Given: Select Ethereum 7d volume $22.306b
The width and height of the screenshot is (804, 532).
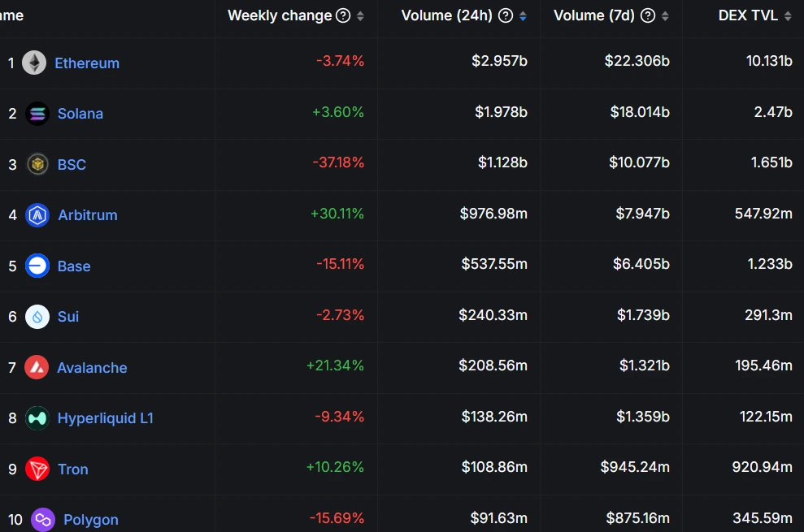Looking at the screenshot, I should click(637, 61).
